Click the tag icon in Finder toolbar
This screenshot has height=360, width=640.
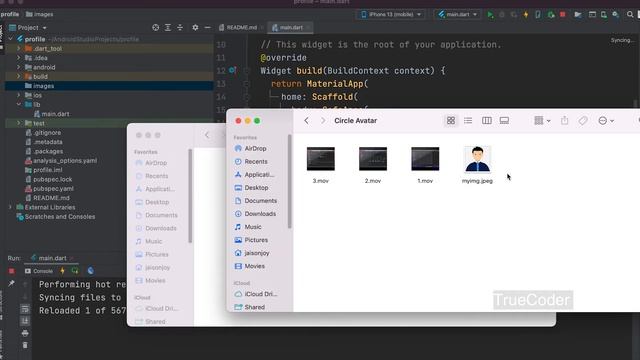[x=583, y=120]
